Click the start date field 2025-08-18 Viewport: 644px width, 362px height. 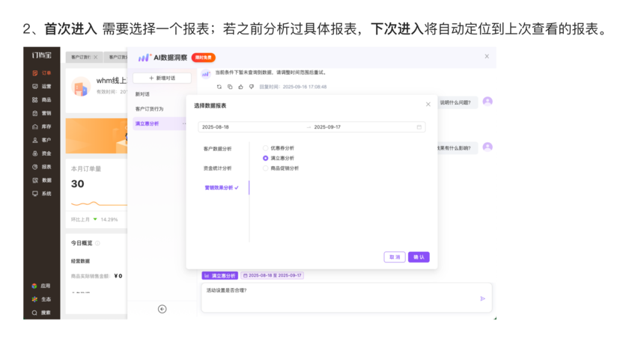(216, 127)
